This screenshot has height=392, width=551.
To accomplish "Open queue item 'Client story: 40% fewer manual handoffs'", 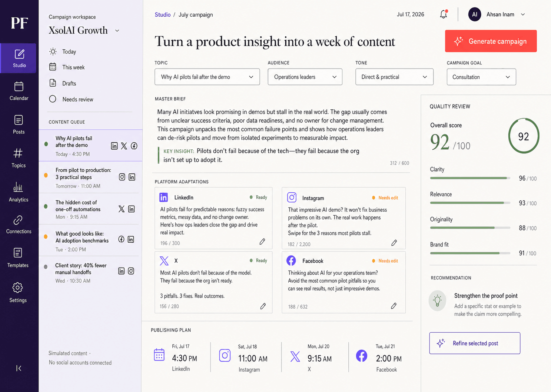I will pos(89,272).
